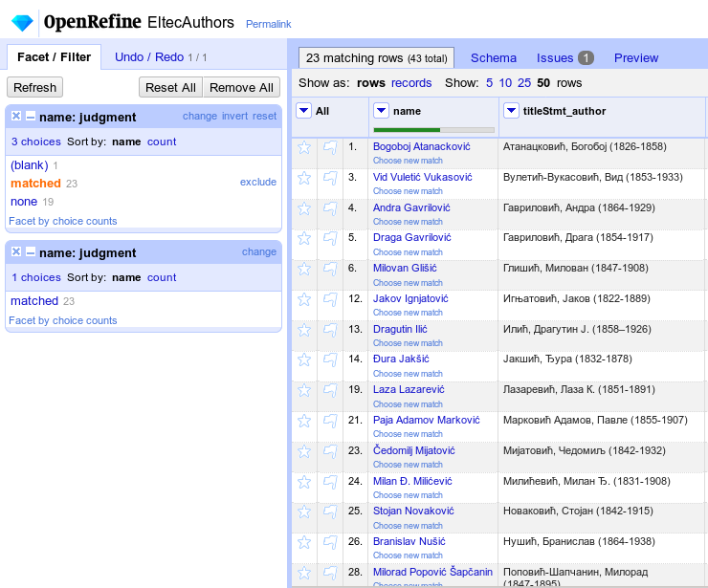Screen dimensions: 708x588
Task: Star the Milan Đ. Milićević row
Action: tap(304, 482)
